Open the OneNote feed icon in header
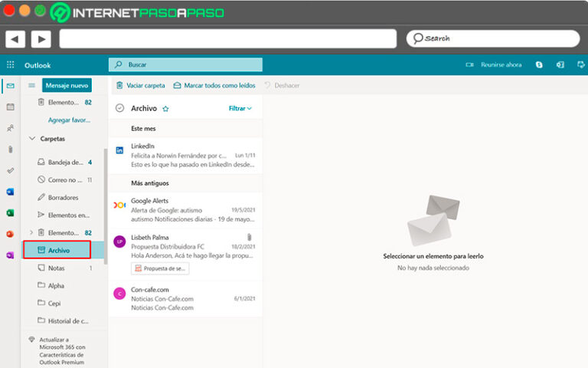588x368 pixels. (560, 64)
